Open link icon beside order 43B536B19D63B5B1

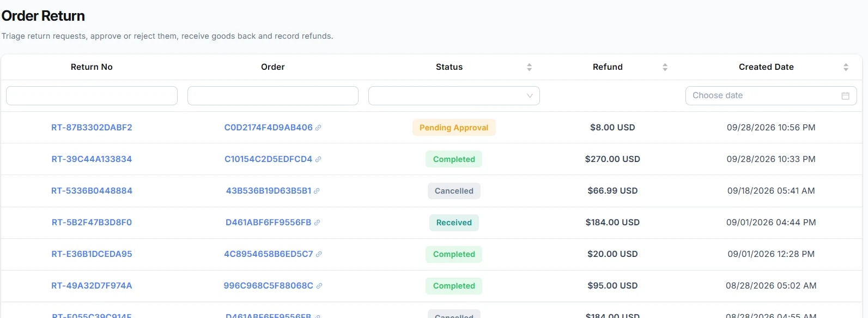317,191
